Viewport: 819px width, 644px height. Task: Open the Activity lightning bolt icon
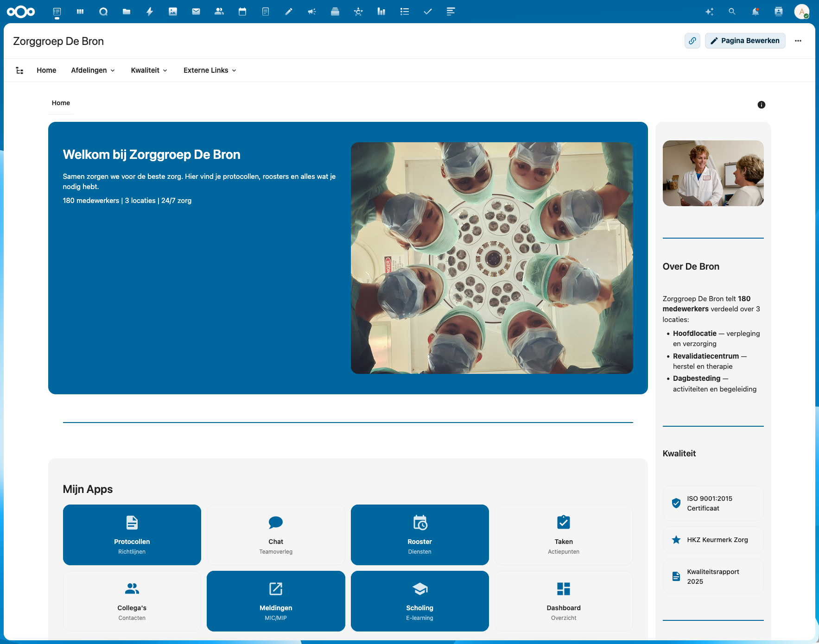click(x=150, y=12)
